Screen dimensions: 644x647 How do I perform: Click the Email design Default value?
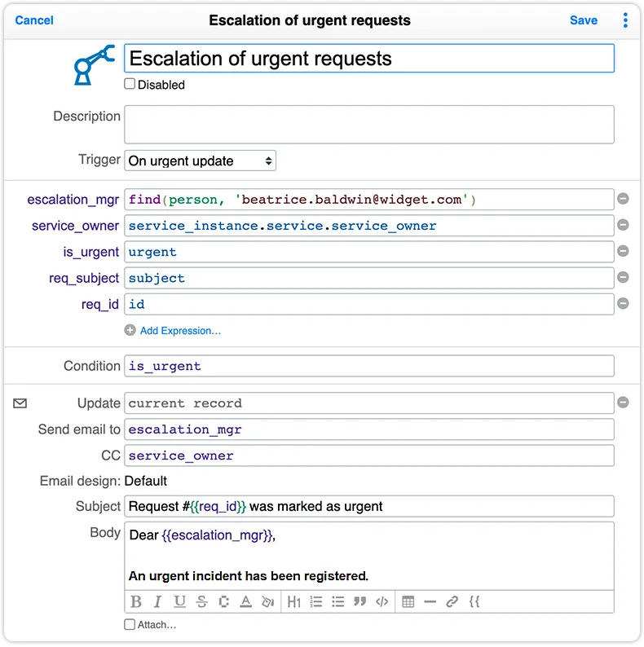pyautogui.click(x=145, y=481)
